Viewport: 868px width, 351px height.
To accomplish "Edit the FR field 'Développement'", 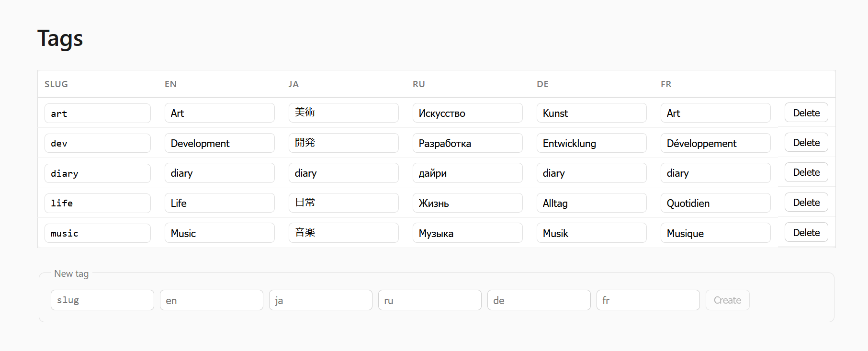I will coord(716,143).
